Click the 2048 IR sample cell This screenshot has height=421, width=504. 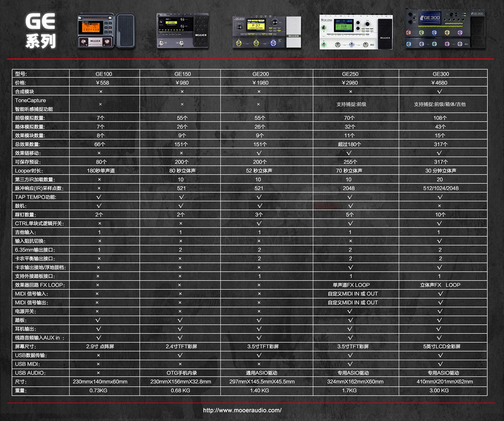[349, 188]
